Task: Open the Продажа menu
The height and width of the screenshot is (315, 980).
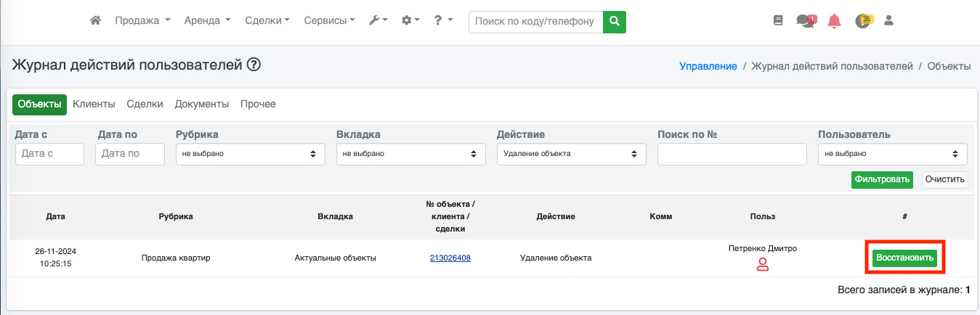Action: click(142, 21)
